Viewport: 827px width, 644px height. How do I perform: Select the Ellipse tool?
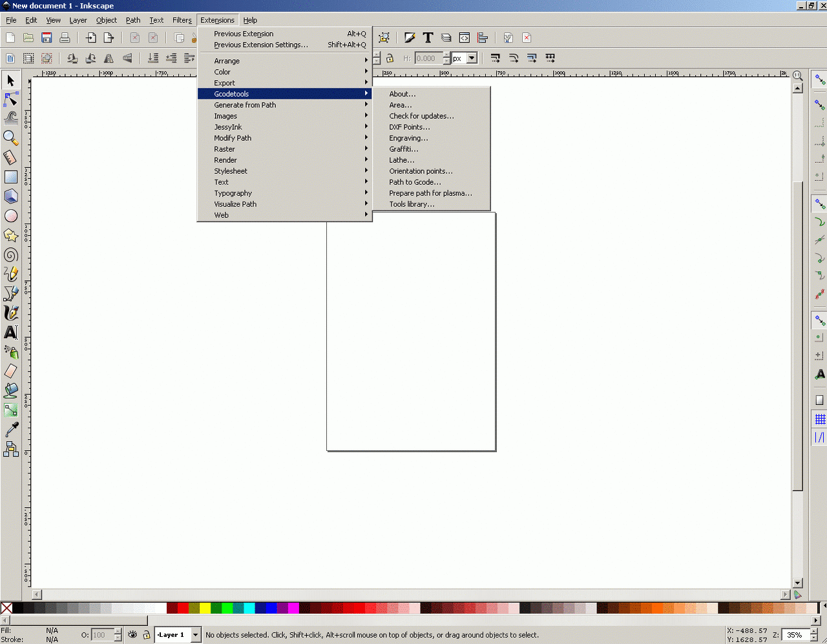[10, 216]
